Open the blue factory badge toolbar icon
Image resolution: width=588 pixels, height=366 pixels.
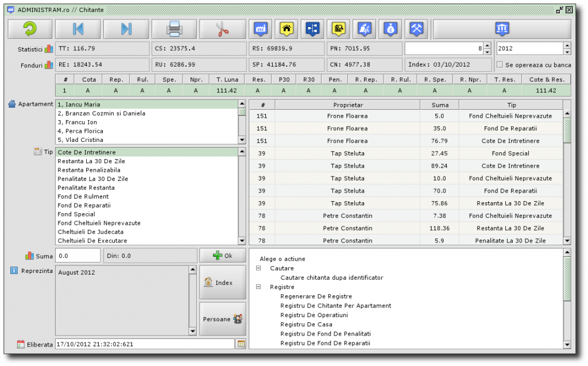click(261, 29)
